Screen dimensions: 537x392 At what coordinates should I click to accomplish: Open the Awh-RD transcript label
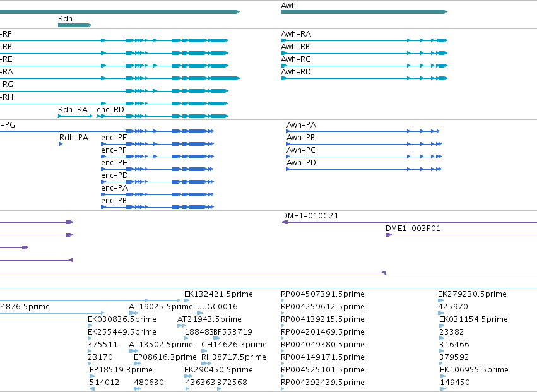(x=296, y=72)
